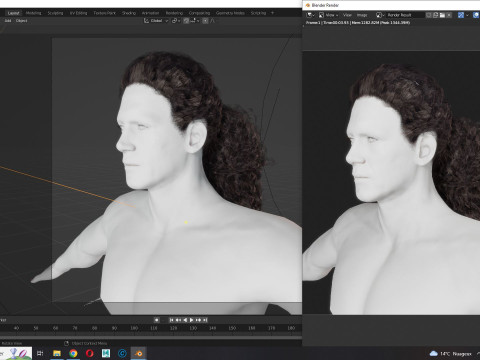Viewport: 480px width, 360px height.
Task: Jump to the end frame
Action: coord(205,320)
